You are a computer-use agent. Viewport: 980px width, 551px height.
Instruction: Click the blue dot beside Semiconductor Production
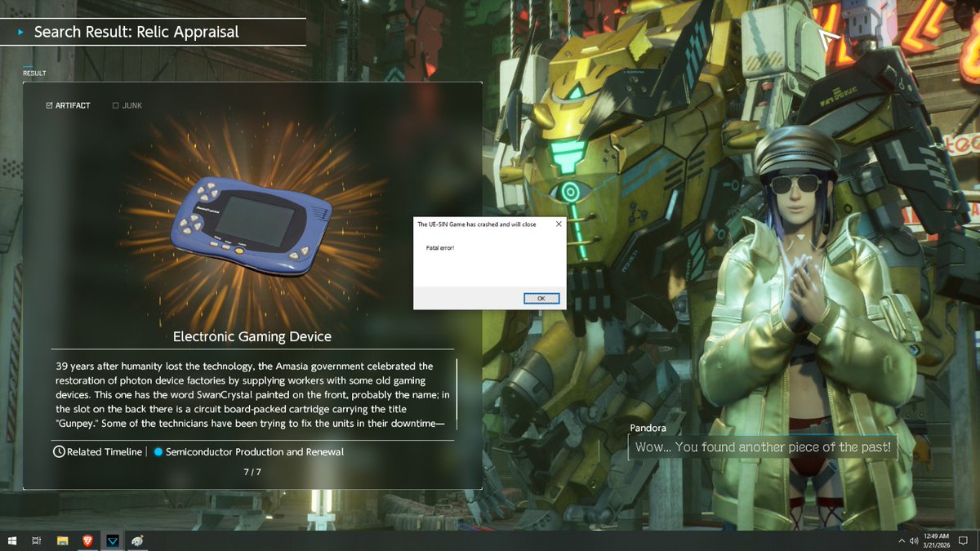pyautogui.click(x=158, y=451)
